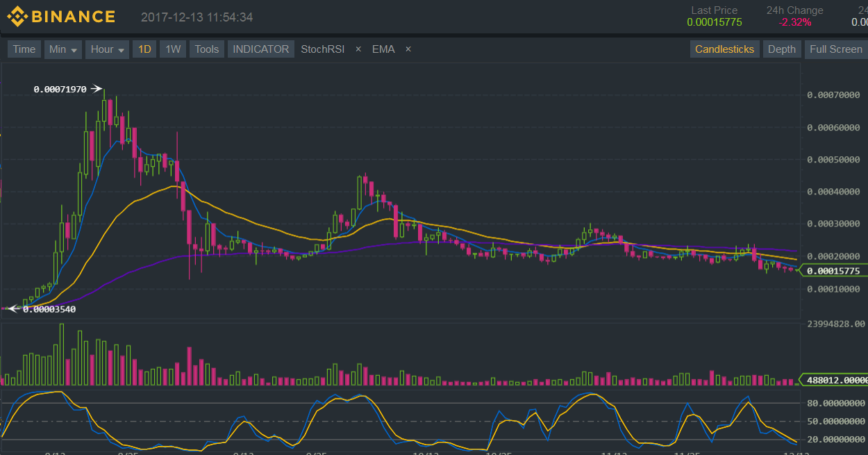
Task: Click the low price label 0.00003540
Action: 49,309
